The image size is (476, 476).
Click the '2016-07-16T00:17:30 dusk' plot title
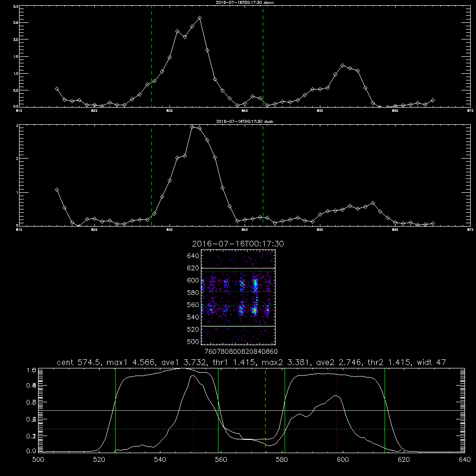point(245,121)
